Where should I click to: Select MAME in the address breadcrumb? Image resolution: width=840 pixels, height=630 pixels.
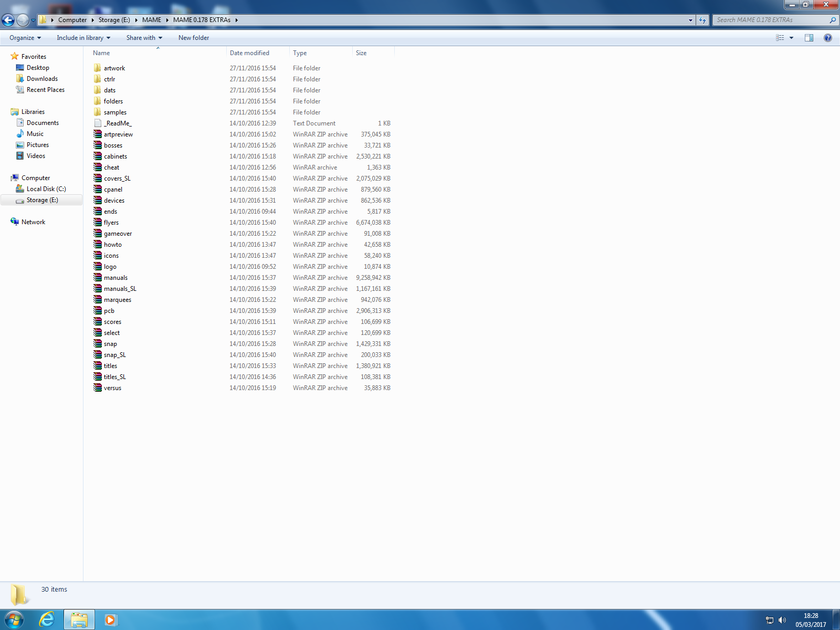152,20
